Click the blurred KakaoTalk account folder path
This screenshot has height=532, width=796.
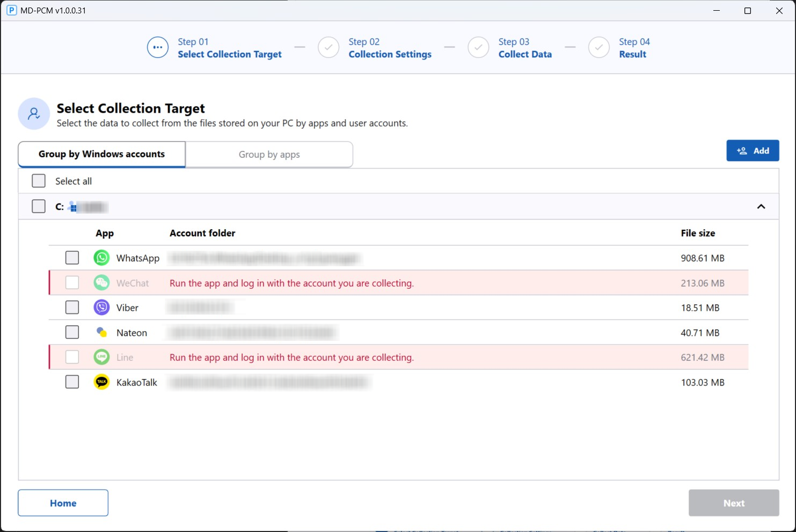coord(269,382)
